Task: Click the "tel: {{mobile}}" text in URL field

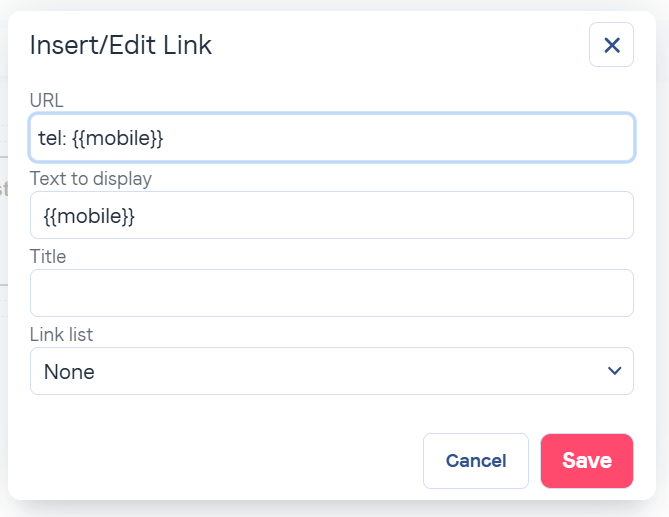Action: tap(100, 138)
